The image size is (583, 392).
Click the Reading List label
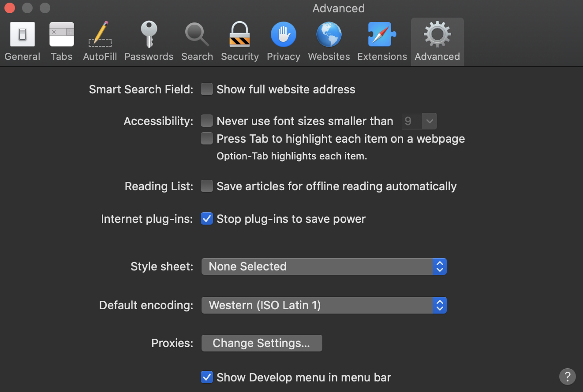tap(159, 186)
